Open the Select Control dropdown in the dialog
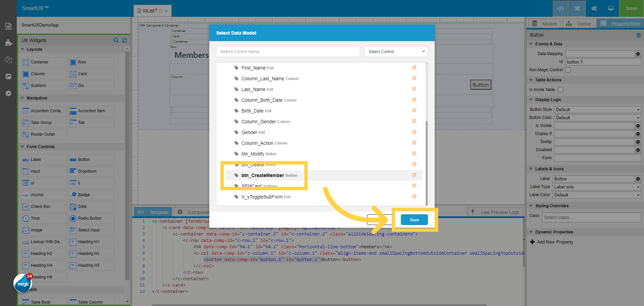Screen dimensions: 644x306 (x=396, y=51)
